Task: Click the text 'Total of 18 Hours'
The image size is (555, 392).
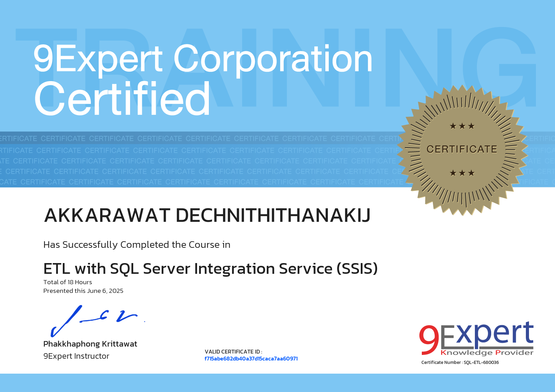Action: 68,282
